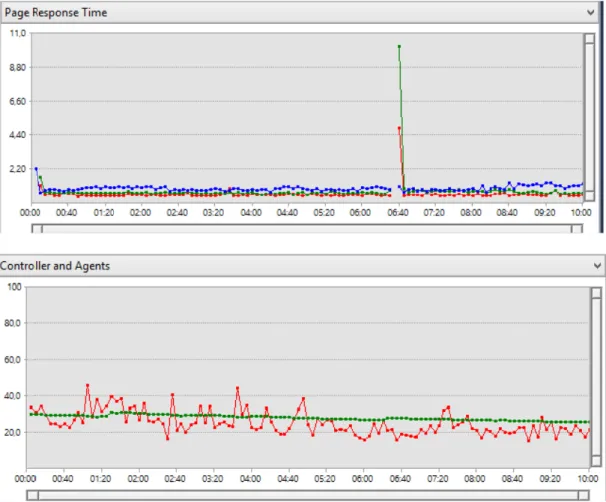Click the 10:00 time label under Page Response Time
The width and height of the screenshot is (606, 502).
tap(581, 213)
